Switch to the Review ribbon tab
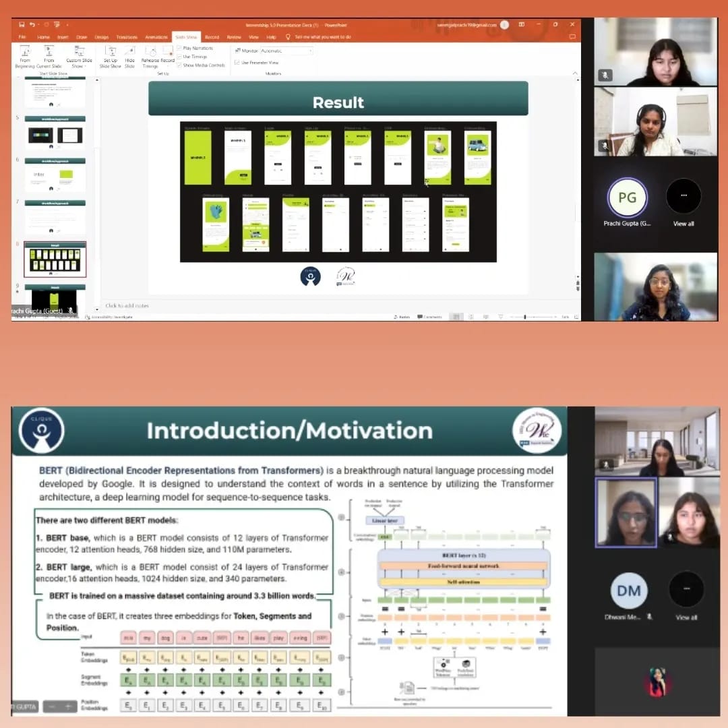This screenshot has width=728, height=728. click(x=234, y=37)
